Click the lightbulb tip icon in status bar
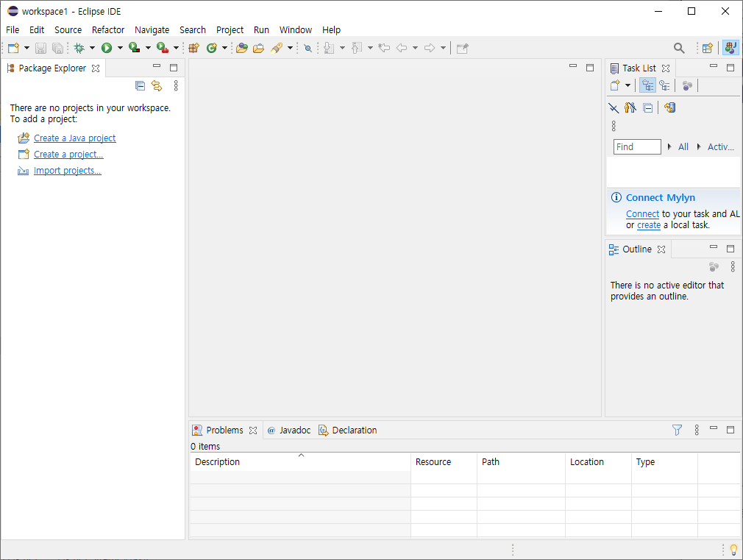Viewport: 743px width, 560px height. coord(734,550)
